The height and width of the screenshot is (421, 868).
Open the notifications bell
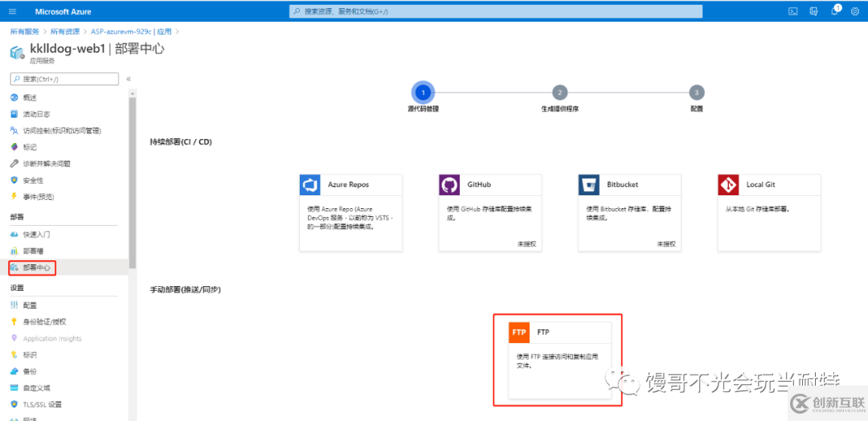tap(834, 11)
